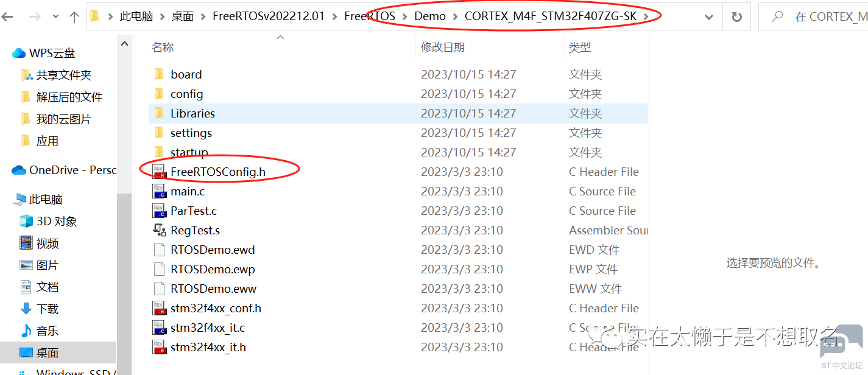The height and width of the screenshot is (375, 868).
Task: Click the Libraries folder name
Action: 192,113
